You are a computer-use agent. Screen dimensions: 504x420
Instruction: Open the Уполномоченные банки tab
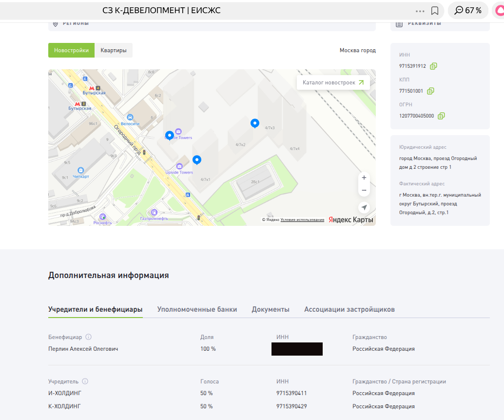(197, 309)
